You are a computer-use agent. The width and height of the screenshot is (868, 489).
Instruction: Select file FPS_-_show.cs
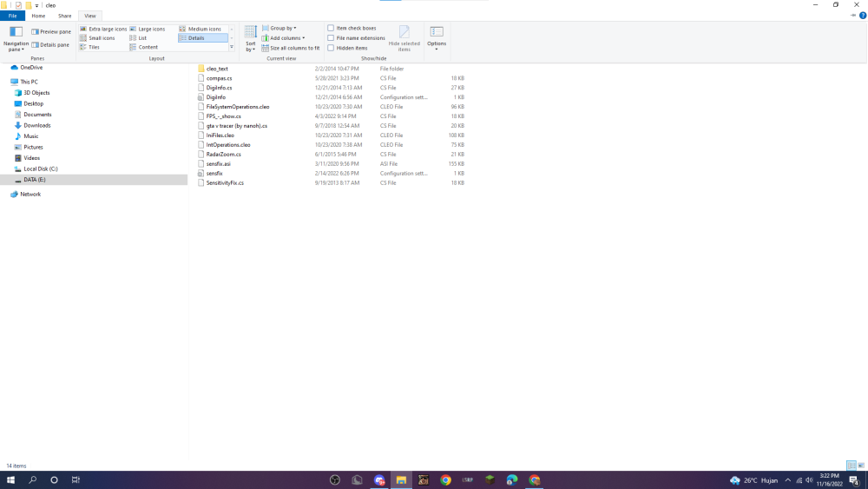(x=224, y=116)
